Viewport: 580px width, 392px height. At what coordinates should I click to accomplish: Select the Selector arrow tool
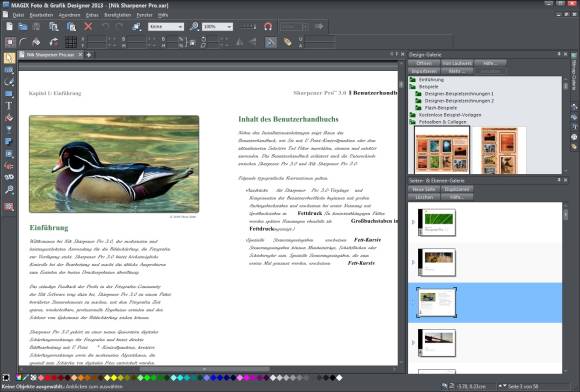pyautogui.click(x=9, y=58)
